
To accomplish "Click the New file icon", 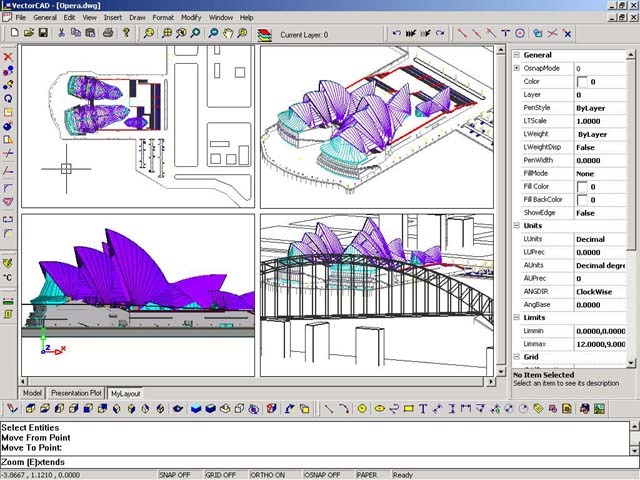I will (x=14, y=33).
